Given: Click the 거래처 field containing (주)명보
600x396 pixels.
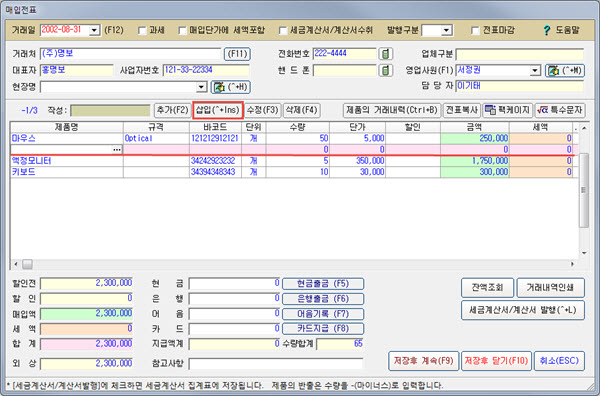Looking at the screenshot, I should 130,54.
